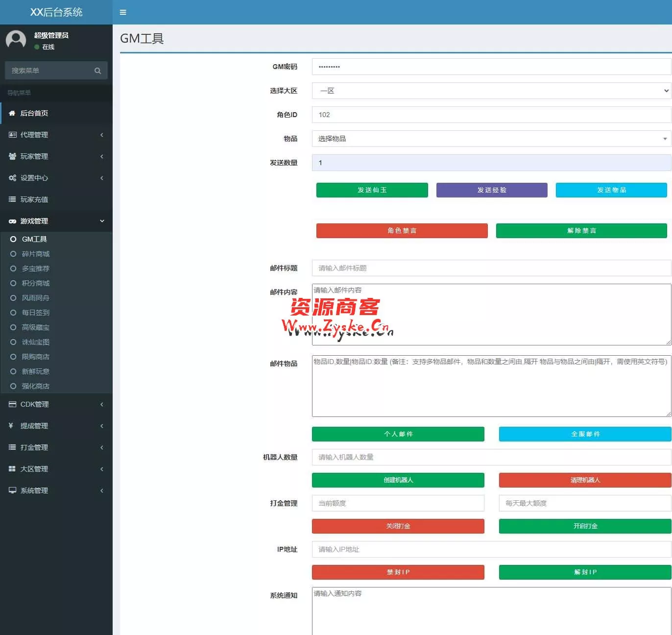This screenshot has height=635, width=672.
Task: Click the 解封IP button
Action: [x=585, y=572]
